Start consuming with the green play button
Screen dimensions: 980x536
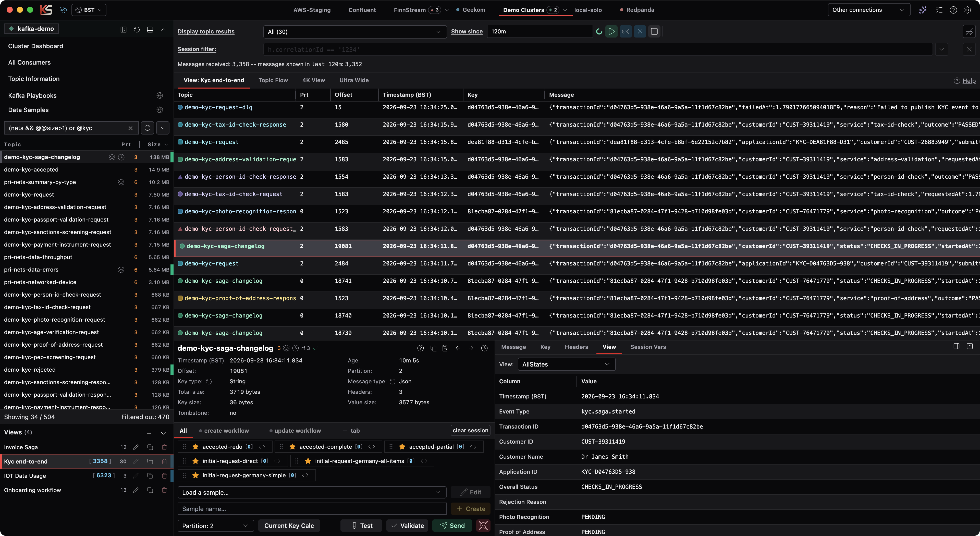(x=611, y=32)
